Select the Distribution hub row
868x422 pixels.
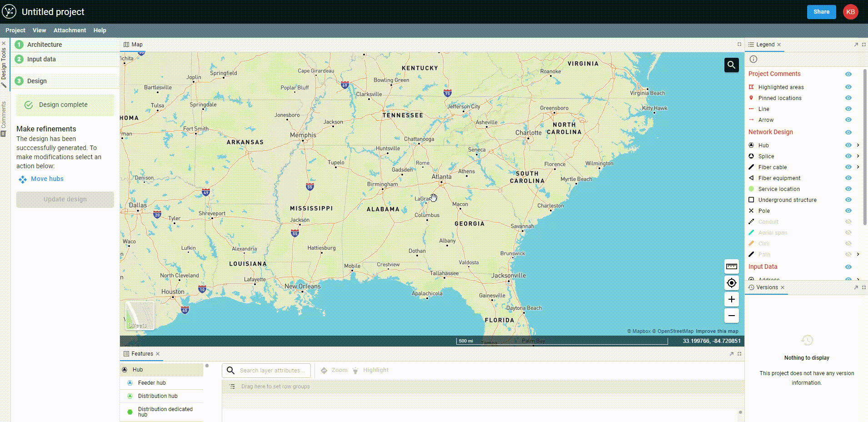pyautogui.click(x=162, y=396)
